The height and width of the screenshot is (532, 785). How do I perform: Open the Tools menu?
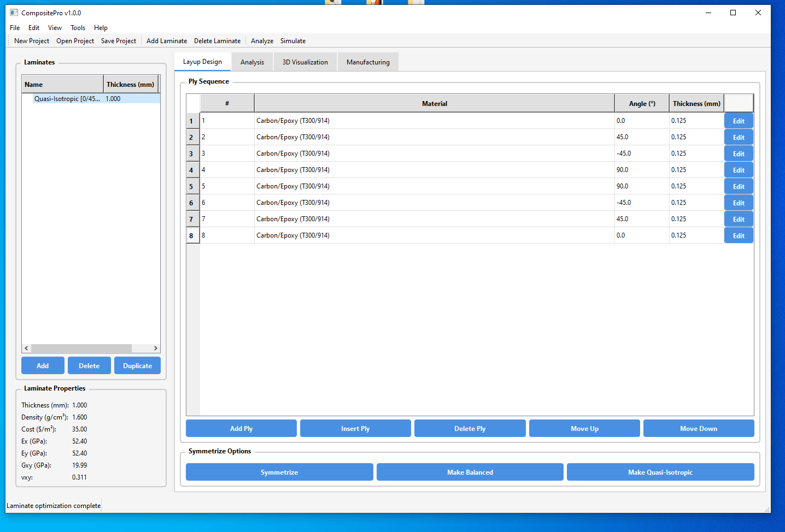[78, 28]
